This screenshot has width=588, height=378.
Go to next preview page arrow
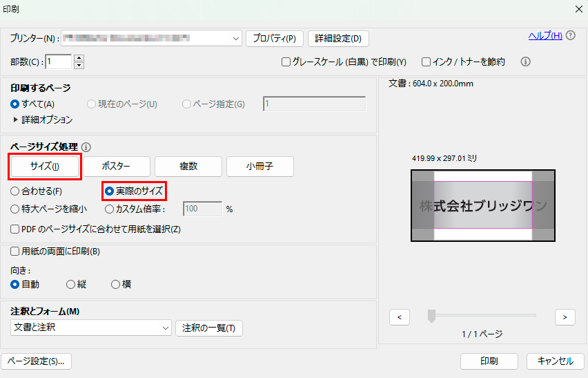565,317
